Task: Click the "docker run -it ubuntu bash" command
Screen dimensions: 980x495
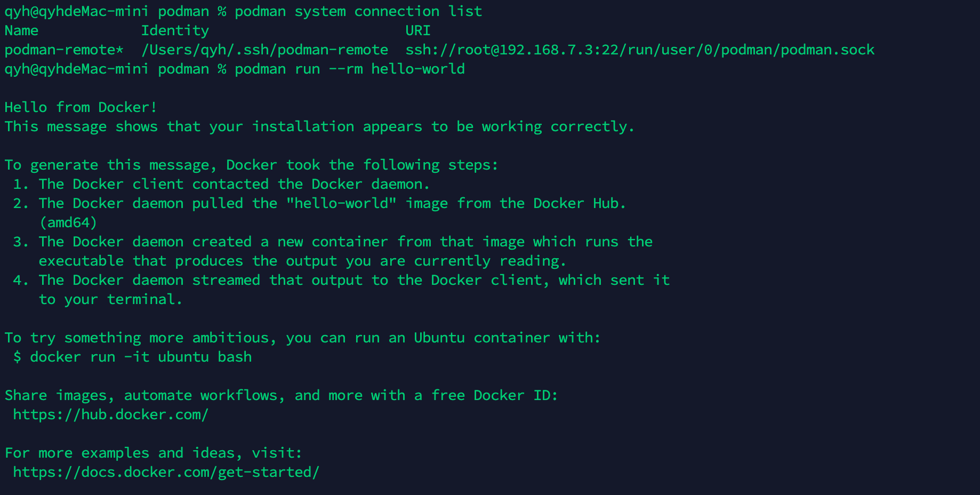Action: coord(141,357)
